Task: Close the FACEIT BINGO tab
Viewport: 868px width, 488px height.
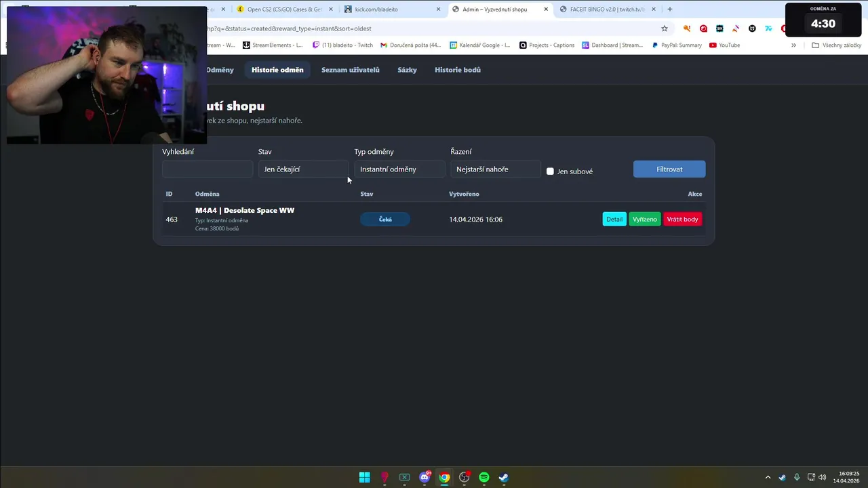Action: coord(654,9)
